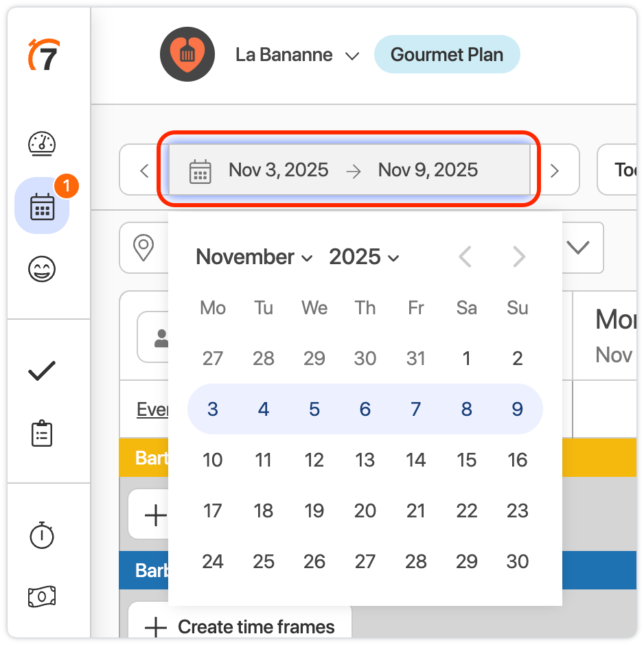The width and height of the screenshot is (644, 645).
Task: Click the orange 7 app logo
Action: pyautogui.click(x=44, y=56)
